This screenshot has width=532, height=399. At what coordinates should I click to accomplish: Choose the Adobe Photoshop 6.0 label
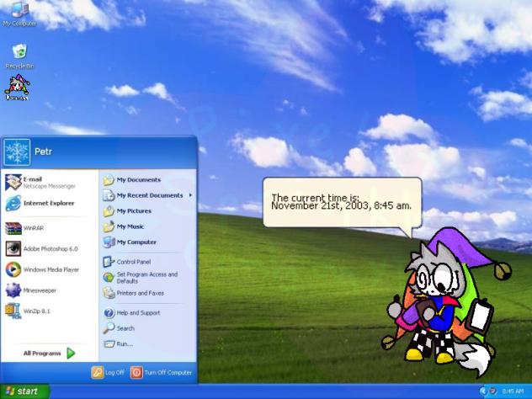click(51, 249)
